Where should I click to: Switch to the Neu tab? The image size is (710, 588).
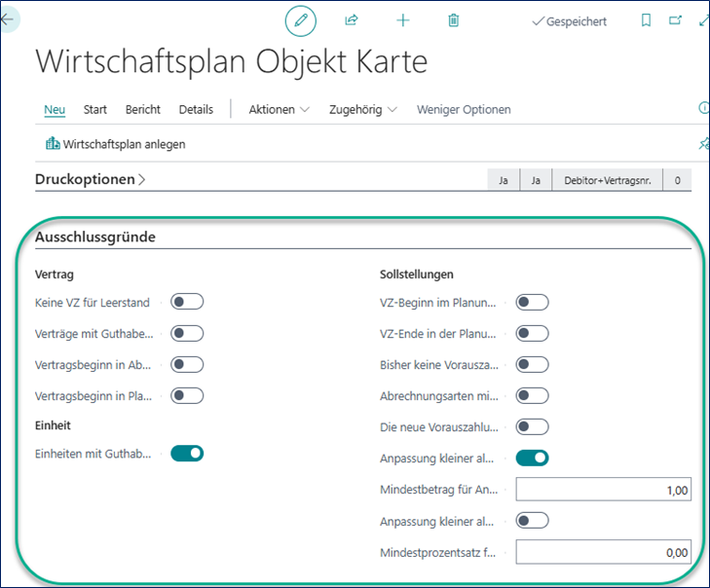pyautogui.click(x=55, y=110)
